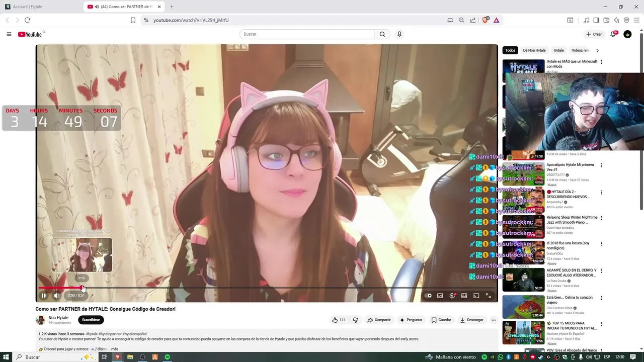644x362 pixels.
Task: Open Apocalipsis Hytale Mi primera Vez video
Action: [x=570, y=167]
